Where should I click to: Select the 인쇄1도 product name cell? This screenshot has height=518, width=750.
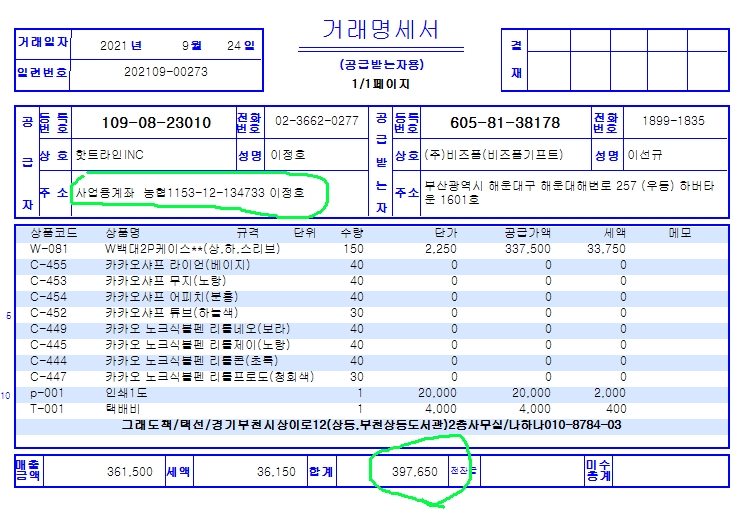click(129, 394)
